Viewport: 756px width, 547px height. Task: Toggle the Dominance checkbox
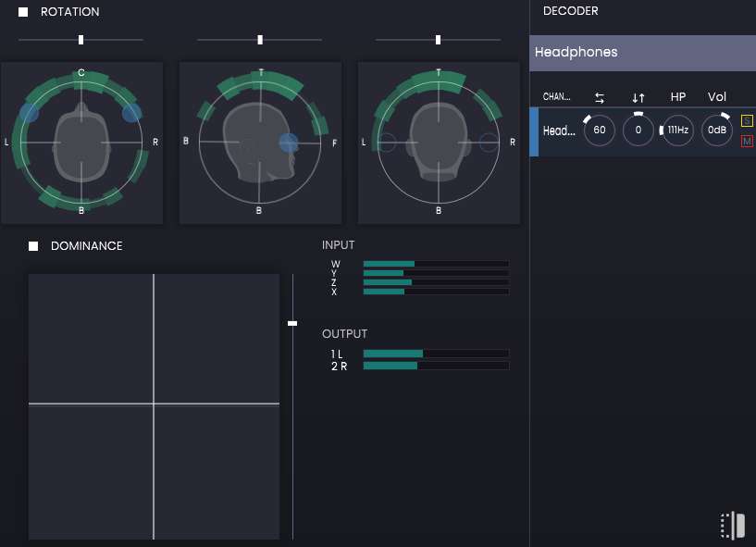(33, 246)
